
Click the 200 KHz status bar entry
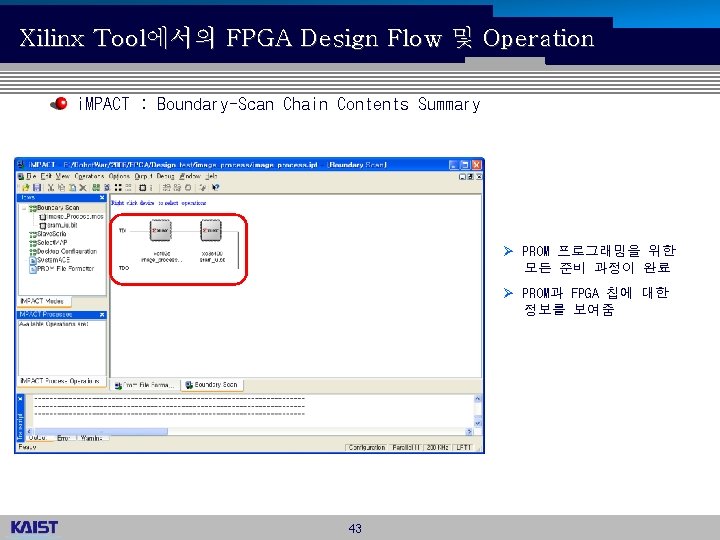coord(438,447)
